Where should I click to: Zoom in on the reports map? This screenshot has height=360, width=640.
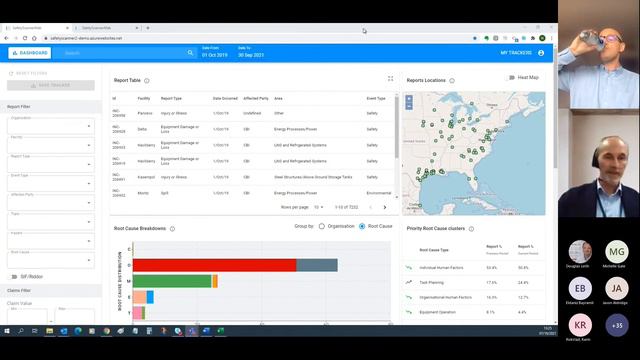[409, 99]
